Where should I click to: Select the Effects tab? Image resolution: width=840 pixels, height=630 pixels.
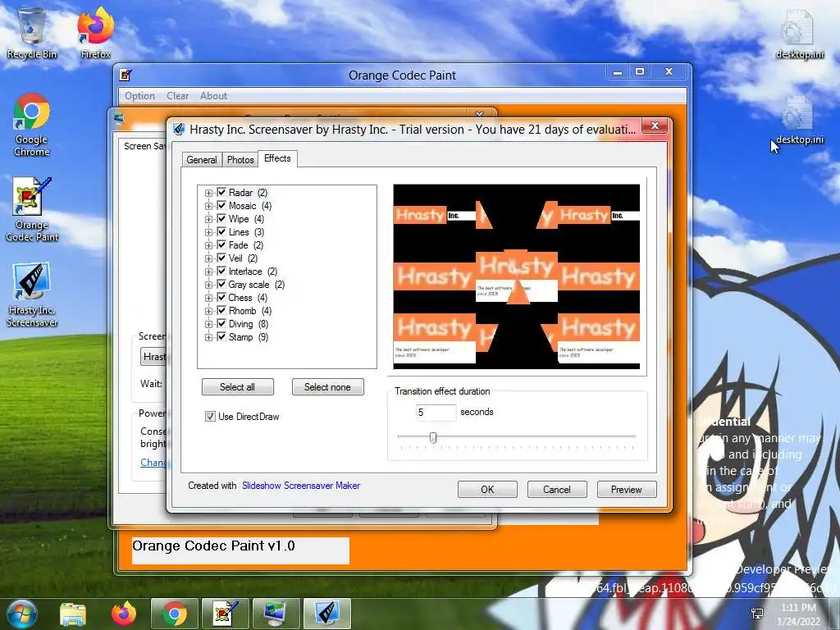277,158
